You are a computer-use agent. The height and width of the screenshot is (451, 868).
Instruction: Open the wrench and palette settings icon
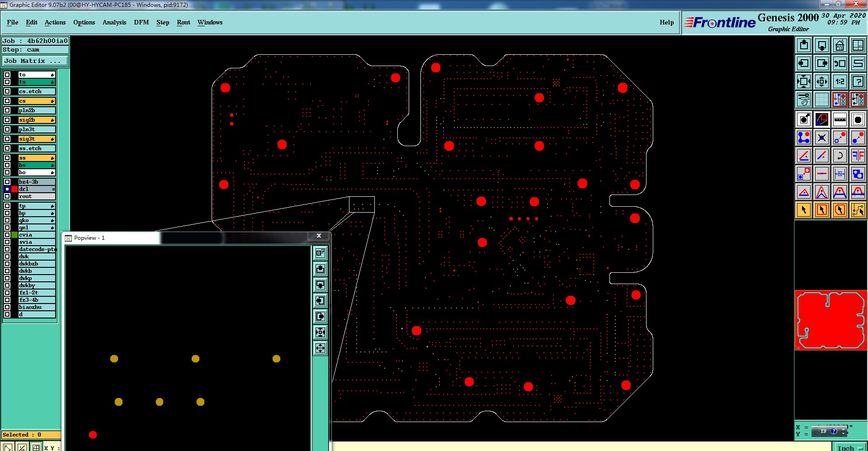(804, 100)
